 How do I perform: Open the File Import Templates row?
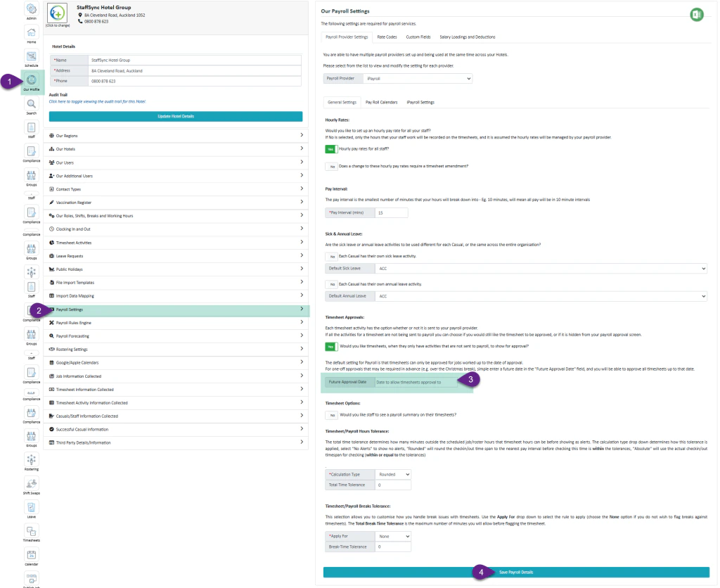[176, 283]
